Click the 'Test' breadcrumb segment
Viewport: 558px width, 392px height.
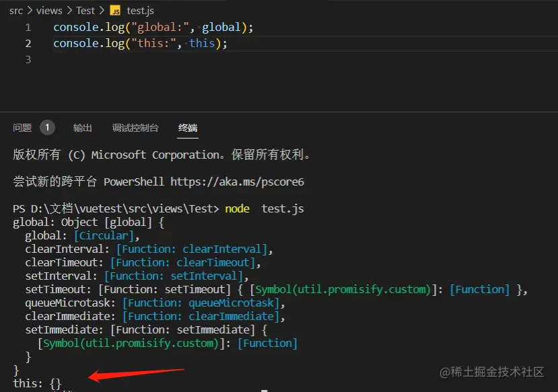pyautogui.click(x=85, y=11)
